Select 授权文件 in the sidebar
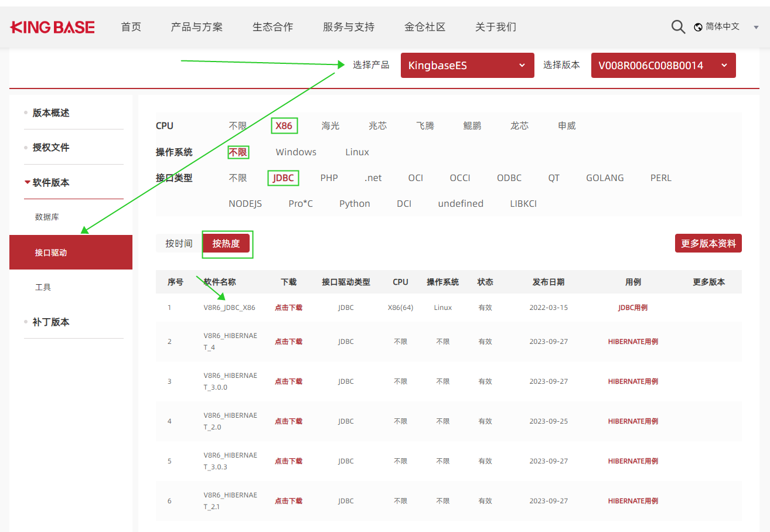This screenshot has width=770, height=532. click(x=51, y=148)
